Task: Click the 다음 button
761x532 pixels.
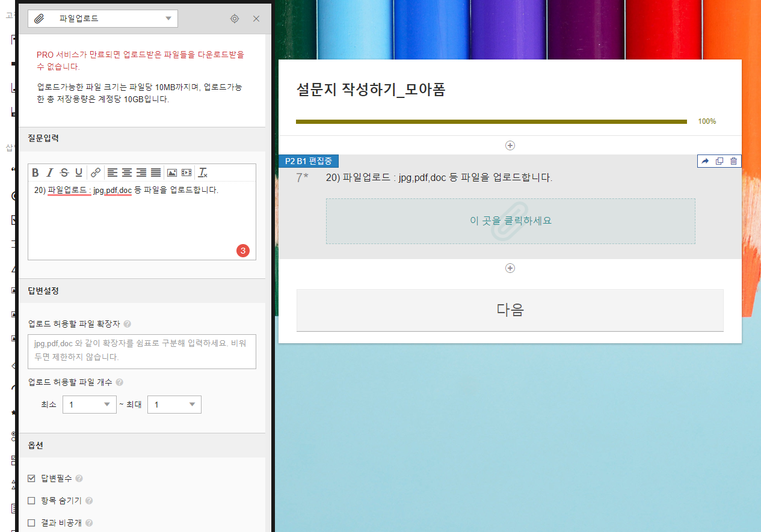Action: click(x=510, y=310)
